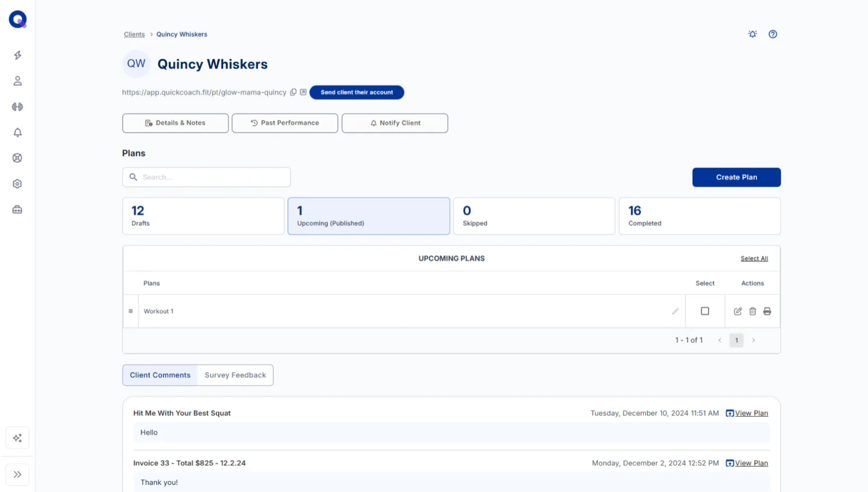Image resolution: width=868 pixels, height=492 pixels.
Task: Click the search magnifier icon
Action: pyautogui.click(x=133, y=177)
